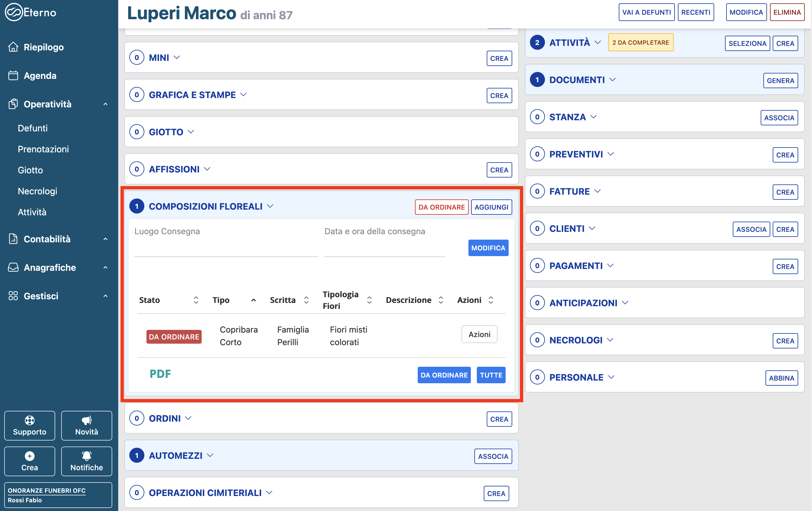812x511 pixels.
Task: Click the Eterno logo icon
Action: [14, 12]
